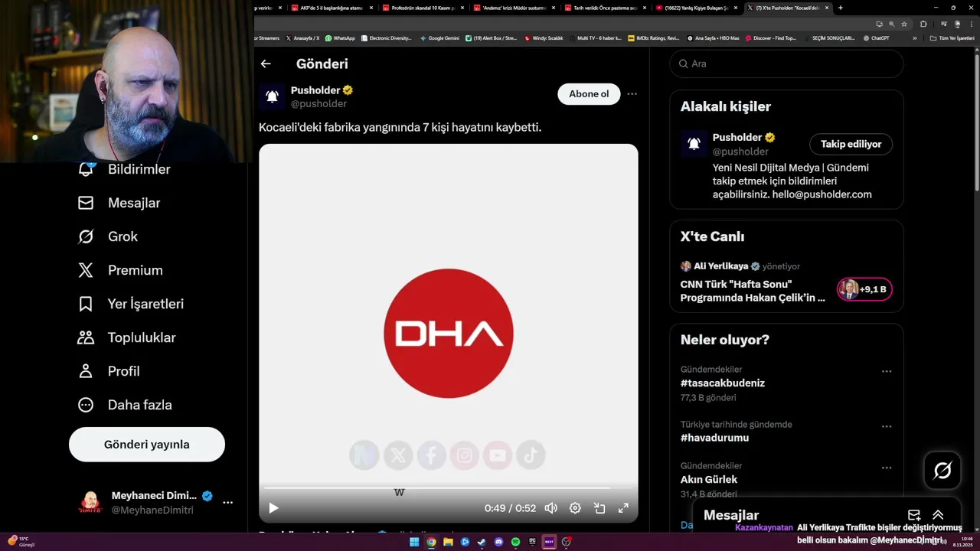Open Discord from the taskbar
The width and height of the screenshot is (980, 551).
[498, 542]
